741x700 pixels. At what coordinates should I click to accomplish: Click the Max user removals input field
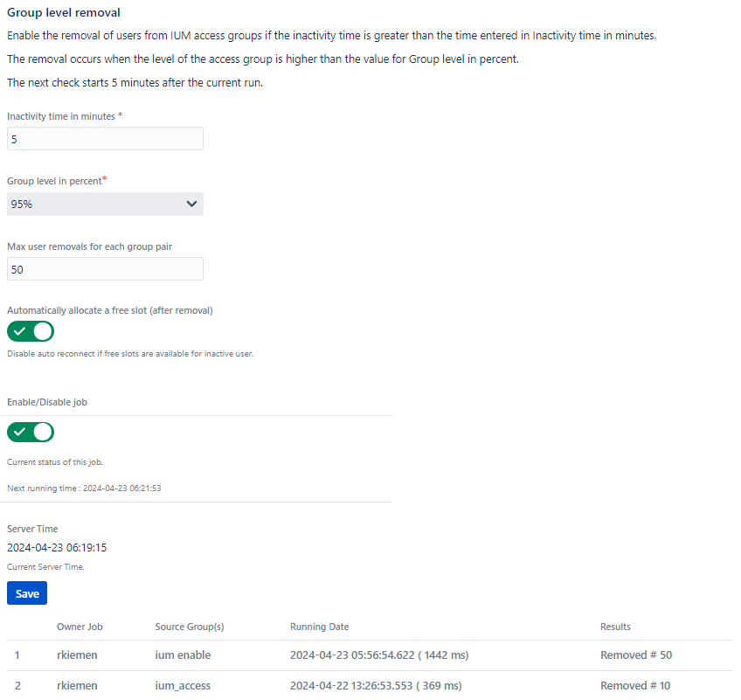pos(105,269)
